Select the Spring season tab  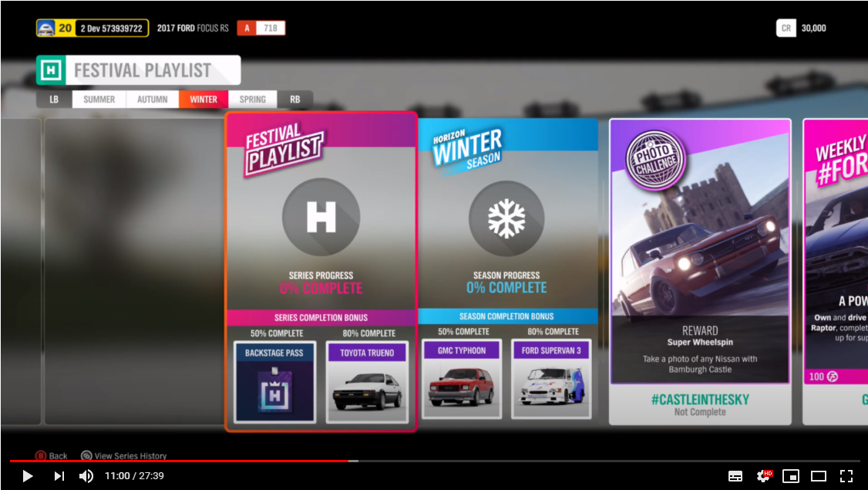[x=252, y=100]
